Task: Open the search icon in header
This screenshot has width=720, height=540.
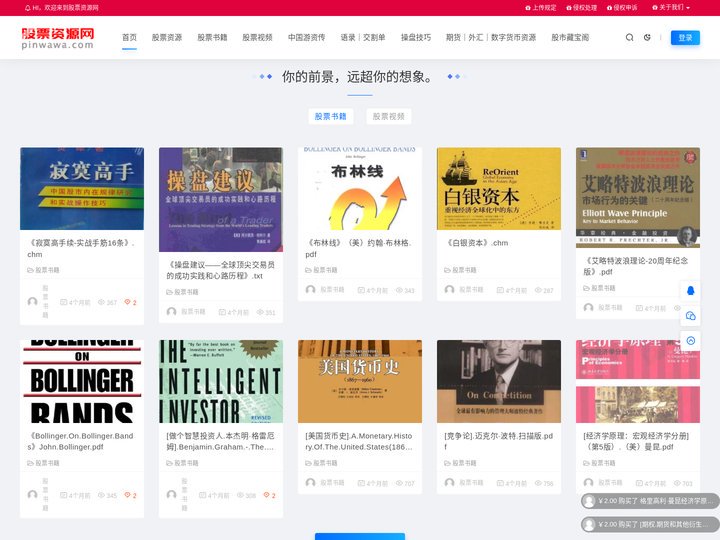Action: coord(630,37)
